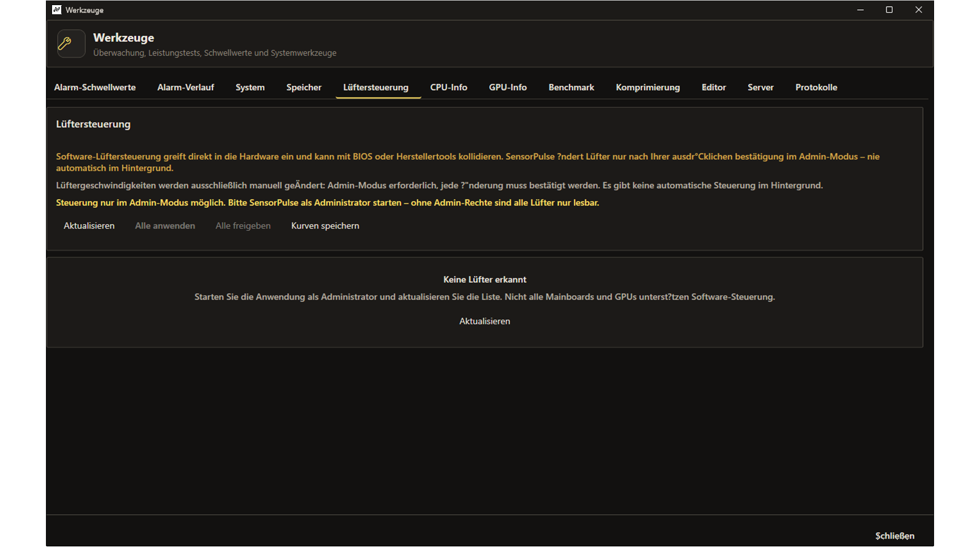Viewport: 980px width, 551px height.
Task: Select the Lüftersteuerung tab
Action: point(376,87)
